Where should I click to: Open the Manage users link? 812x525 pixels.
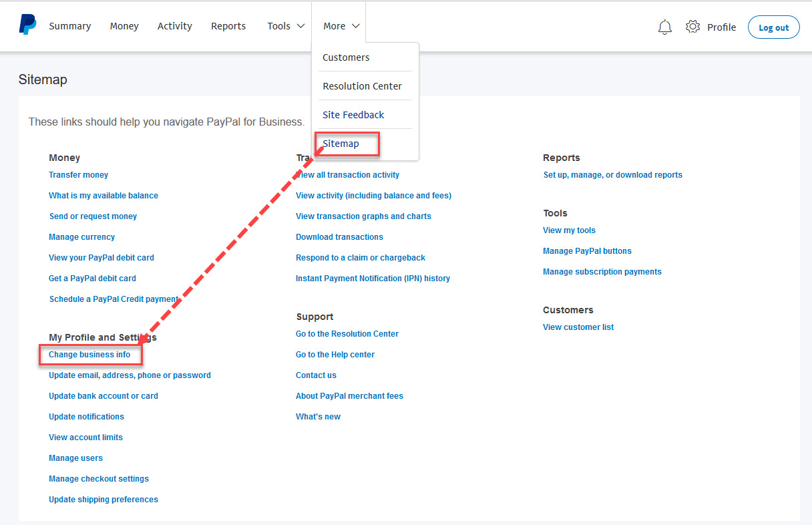(75, 458)
